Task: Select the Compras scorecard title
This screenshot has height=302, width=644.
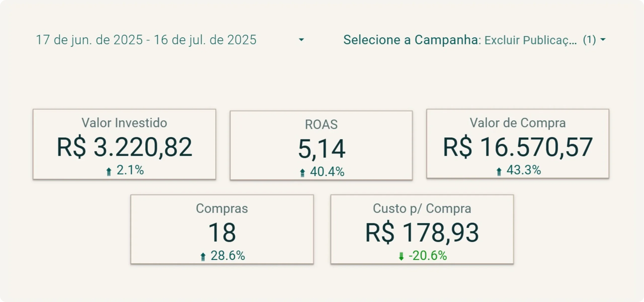Action: point(222,209)
